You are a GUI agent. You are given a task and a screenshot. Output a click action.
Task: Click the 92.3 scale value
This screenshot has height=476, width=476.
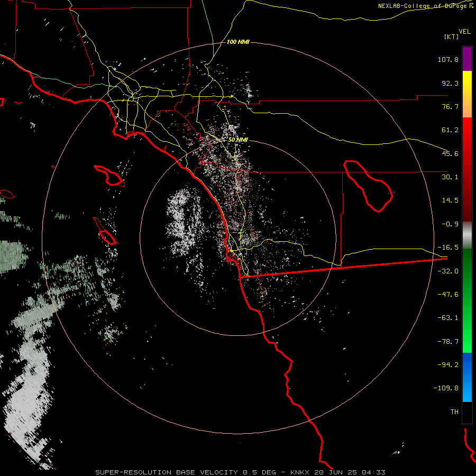450,83
